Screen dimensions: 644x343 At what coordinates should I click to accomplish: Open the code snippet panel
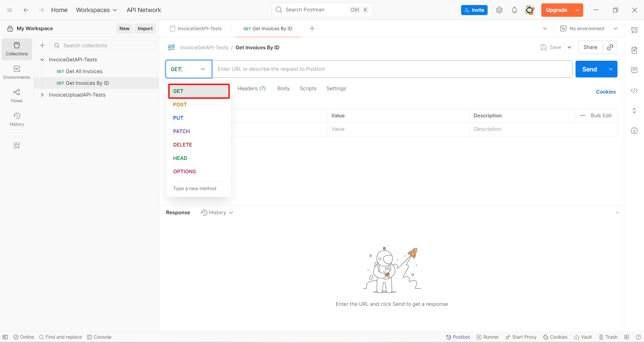coord(634,91)
